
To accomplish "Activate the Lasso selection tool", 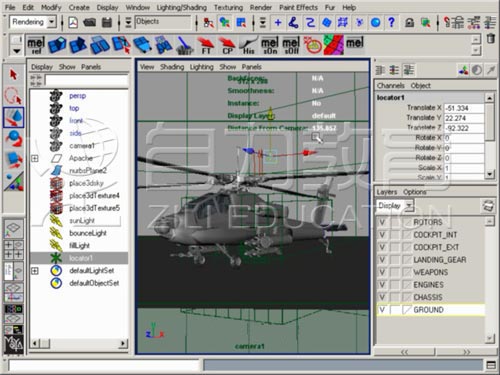I will [x=13, y=95].
